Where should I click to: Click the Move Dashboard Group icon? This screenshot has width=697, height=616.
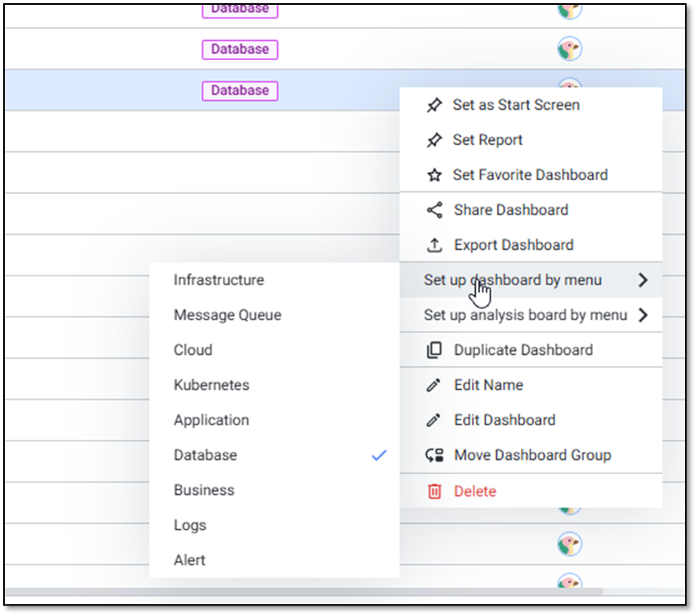pyautogui.click(x=434, y=456)
